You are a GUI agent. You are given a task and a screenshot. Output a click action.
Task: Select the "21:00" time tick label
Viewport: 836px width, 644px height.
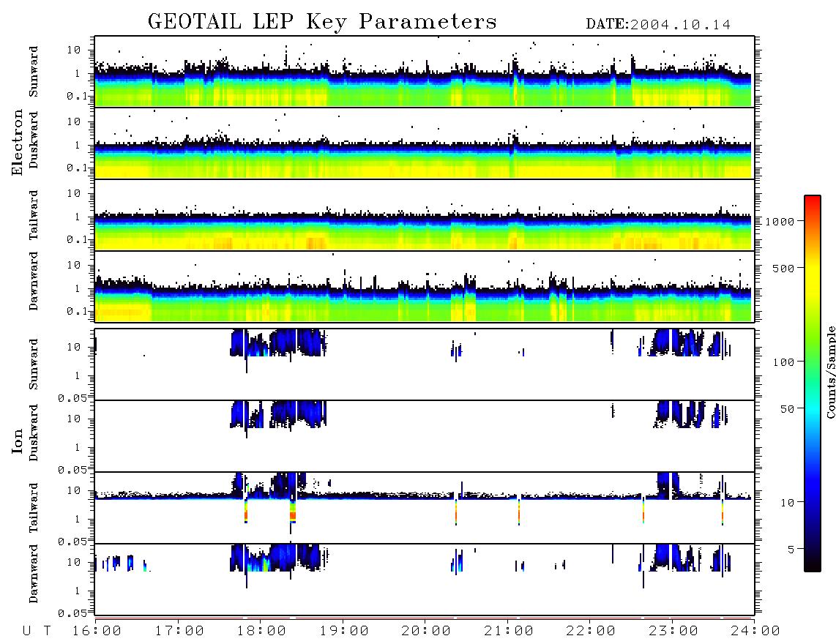tap(509, 632)
